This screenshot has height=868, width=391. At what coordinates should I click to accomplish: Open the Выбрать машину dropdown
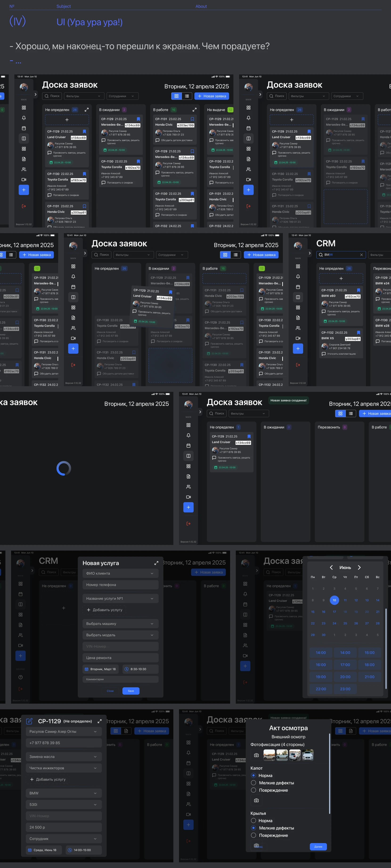(120, 623)
